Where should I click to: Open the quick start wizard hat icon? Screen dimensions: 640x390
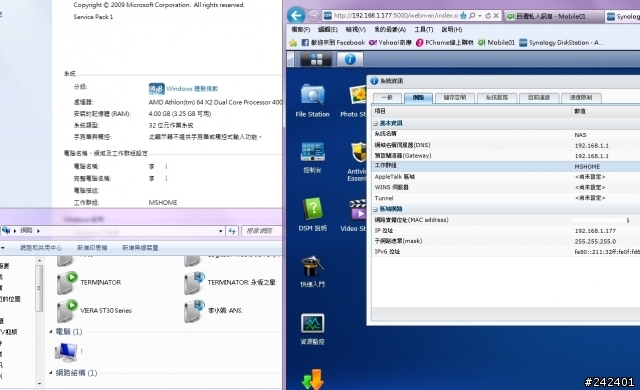312,266
